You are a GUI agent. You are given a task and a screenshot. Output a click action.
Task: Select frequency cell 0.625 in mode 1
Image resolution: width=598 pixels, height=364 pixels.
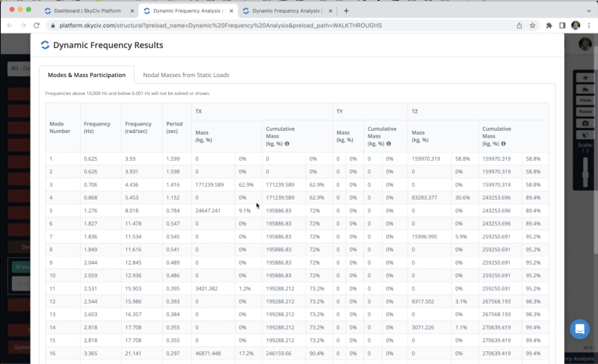pyautogui.click(x=101, y=158)
